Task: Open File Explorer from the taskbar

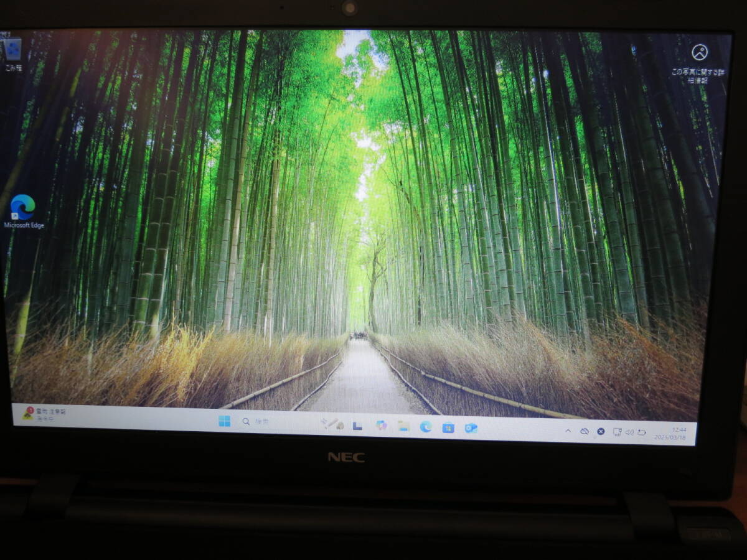Action: point(403,426)
